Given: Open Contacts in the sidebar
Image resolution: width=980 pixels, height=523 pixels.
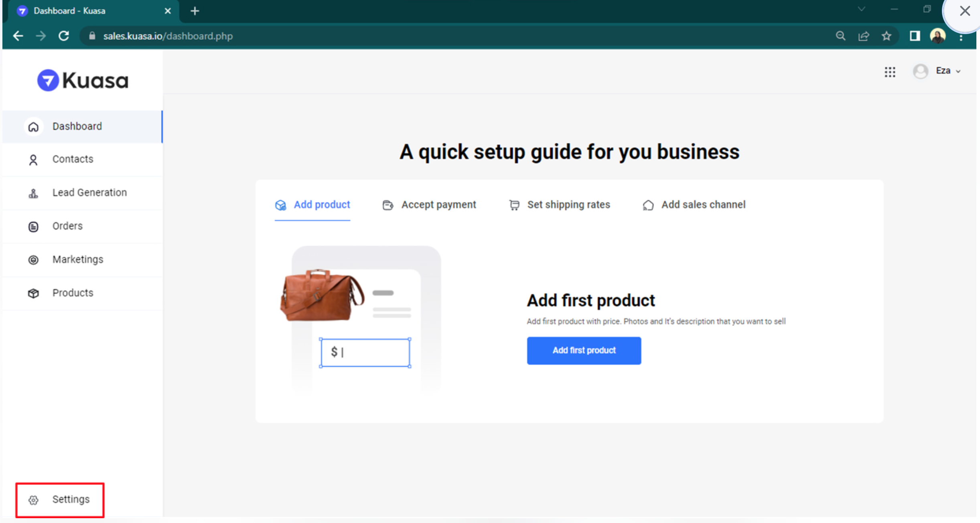Looking at the screenshot, I should (x=82, y=160).
